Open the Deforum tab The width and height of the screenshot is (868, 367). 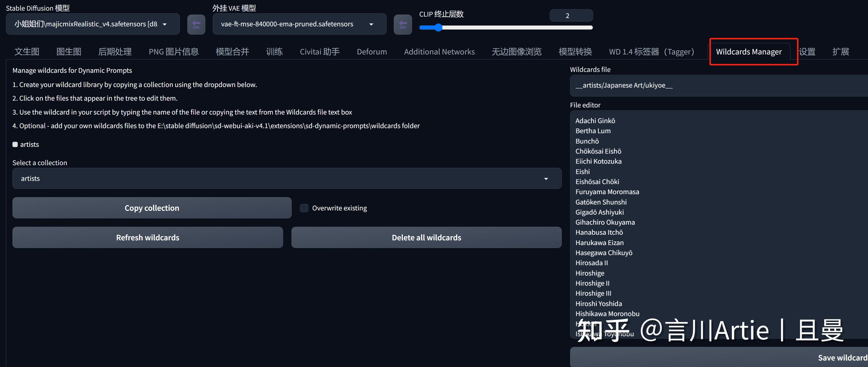pyautogui.click(x=372, y=51)
